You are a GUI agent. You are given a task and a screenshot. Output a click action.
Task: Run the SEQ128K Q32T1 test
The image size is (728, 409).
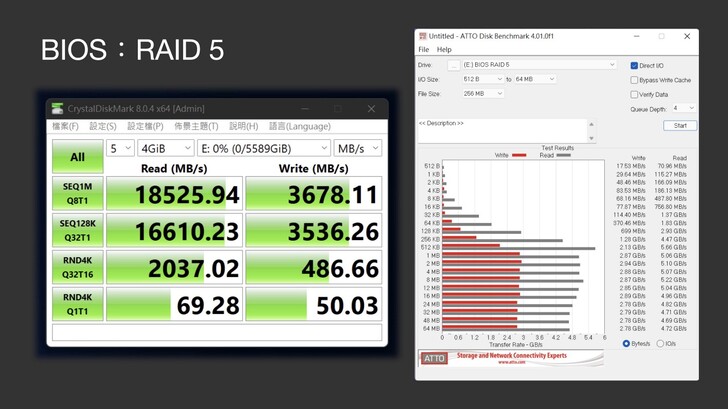78,230
